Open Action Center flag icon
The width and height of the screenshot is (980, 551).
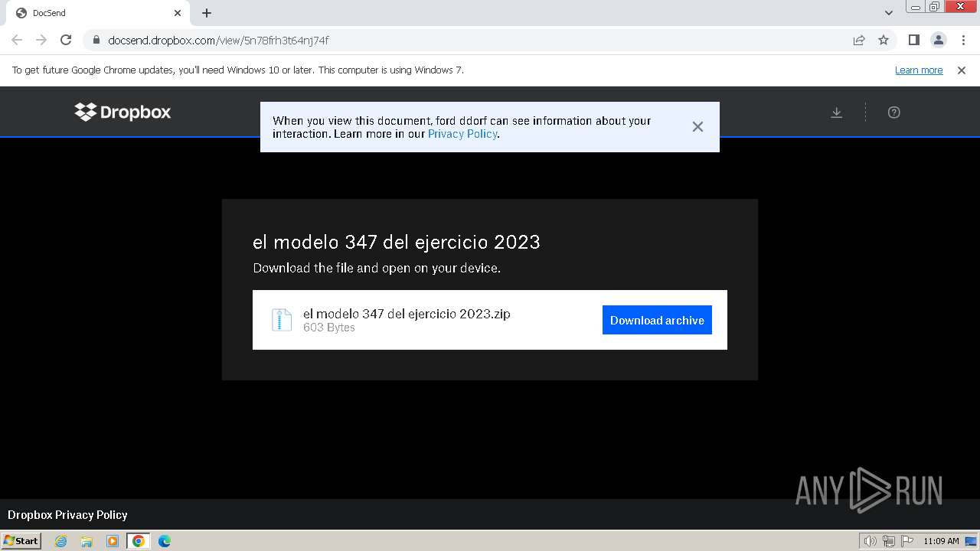point(906,541)
